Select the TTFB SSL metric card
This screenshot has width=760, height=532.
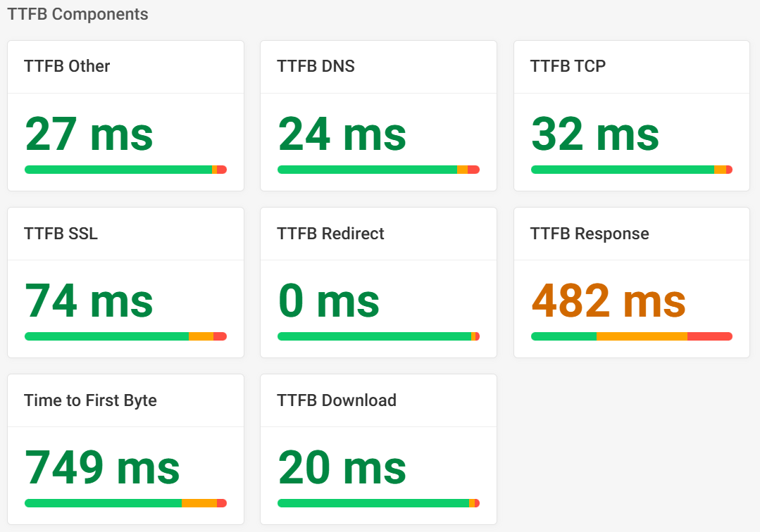[x=62, y=233]
